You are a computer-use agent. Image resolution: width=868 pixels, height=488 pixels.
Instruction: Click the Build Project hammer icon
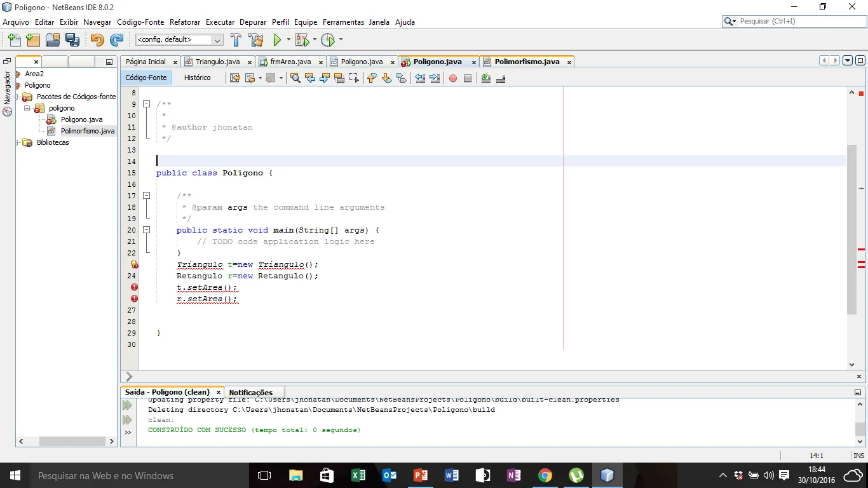[x=236, y=40]
